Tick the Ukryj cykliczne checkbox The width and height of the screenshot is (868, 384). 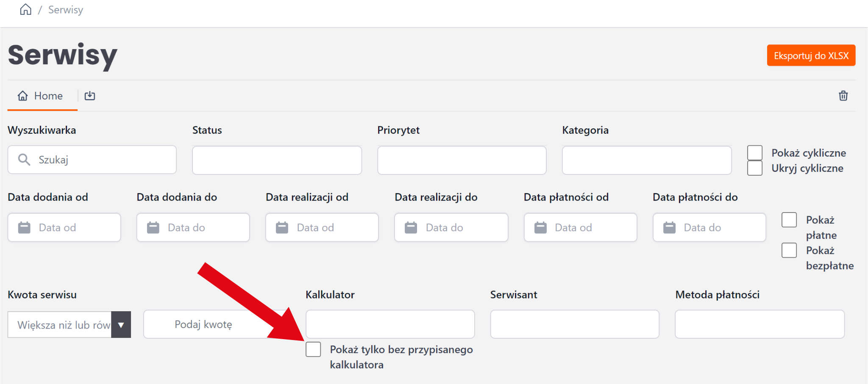coord(755,168)
